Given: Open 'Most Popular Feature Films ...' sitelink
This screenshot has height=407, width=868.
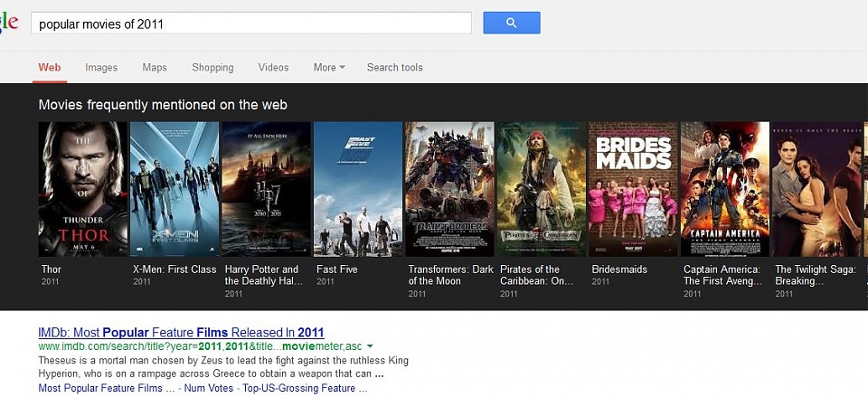Looking at the screenshot, I should (x=108, y=388).
